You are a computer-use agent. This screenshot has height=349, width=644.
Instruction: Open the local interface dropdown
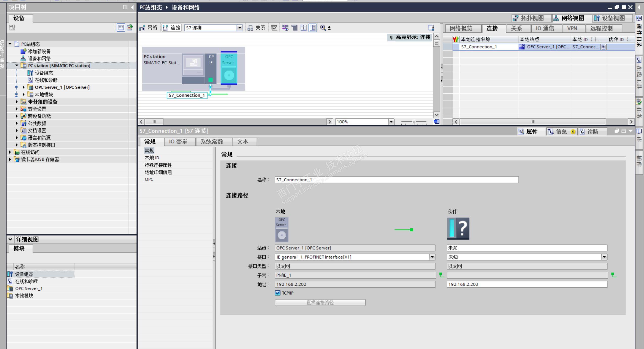click(x=432, y=257)
